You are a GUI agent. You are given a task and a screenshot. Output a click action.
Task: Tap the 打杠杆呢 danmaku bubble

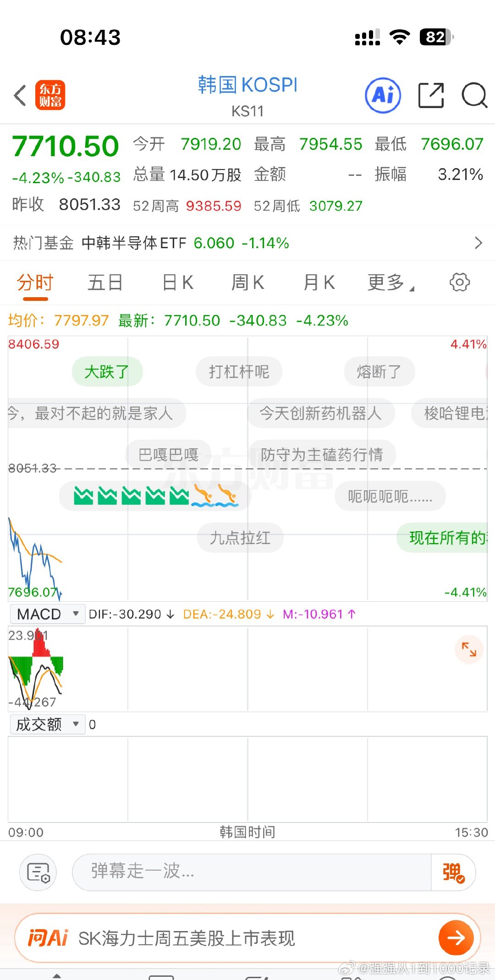[x=239, y=371]
